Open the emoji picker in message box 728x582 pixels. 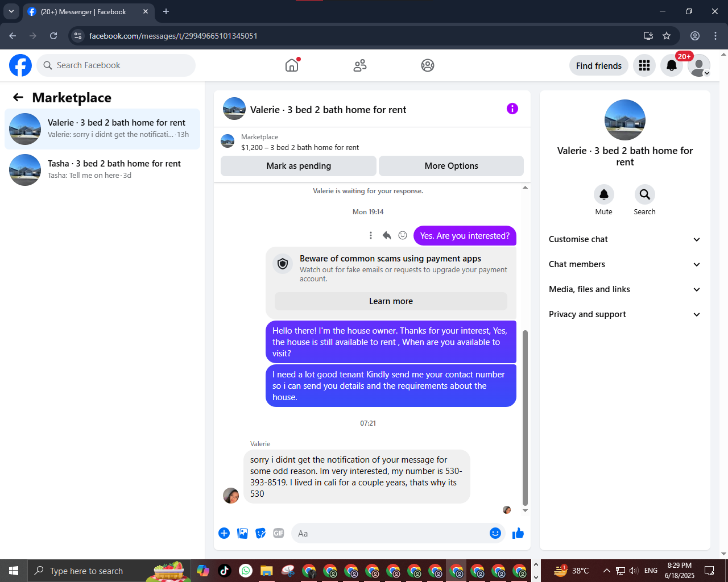(x=495, y=533)
